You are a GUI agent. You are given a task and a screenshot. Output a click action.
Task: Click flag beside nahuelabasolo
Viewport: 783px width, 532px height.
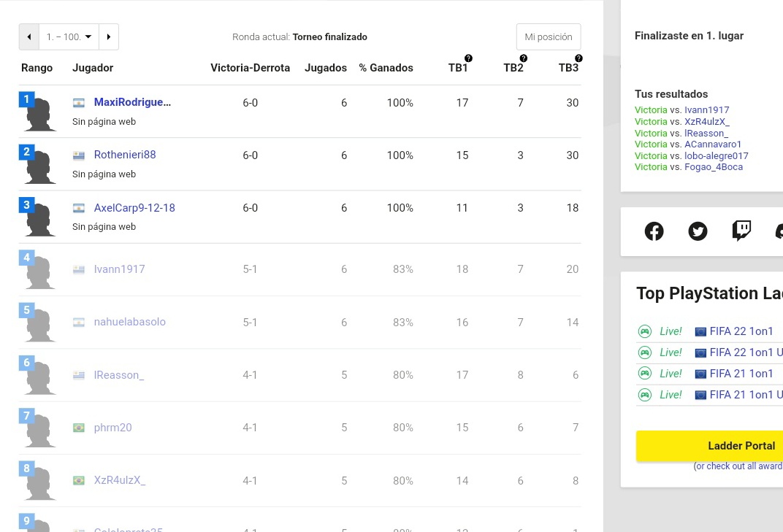click(x=79, y=323)
